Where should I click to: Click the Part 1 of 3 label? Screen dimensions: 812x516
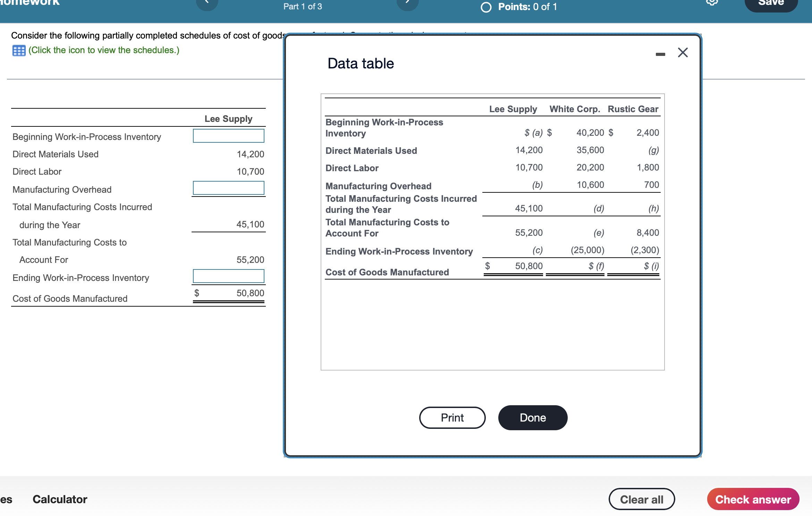[x=303, y=7]
